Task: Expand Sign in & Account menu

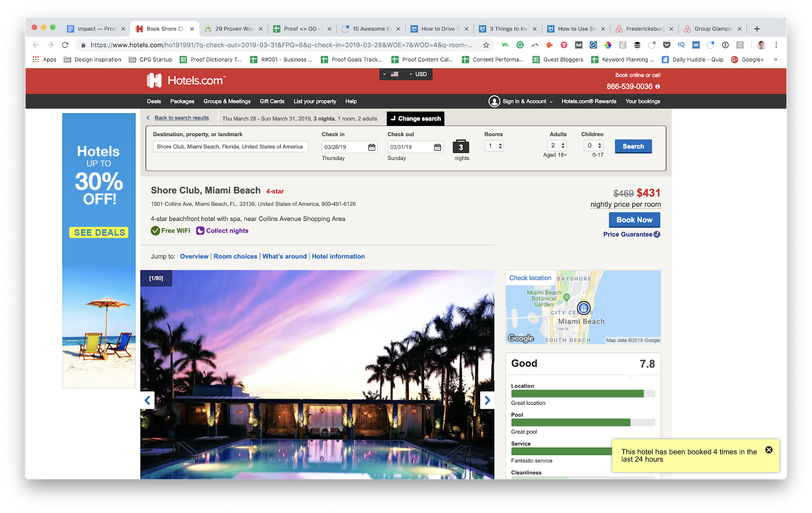Action: tap(528, 102)
